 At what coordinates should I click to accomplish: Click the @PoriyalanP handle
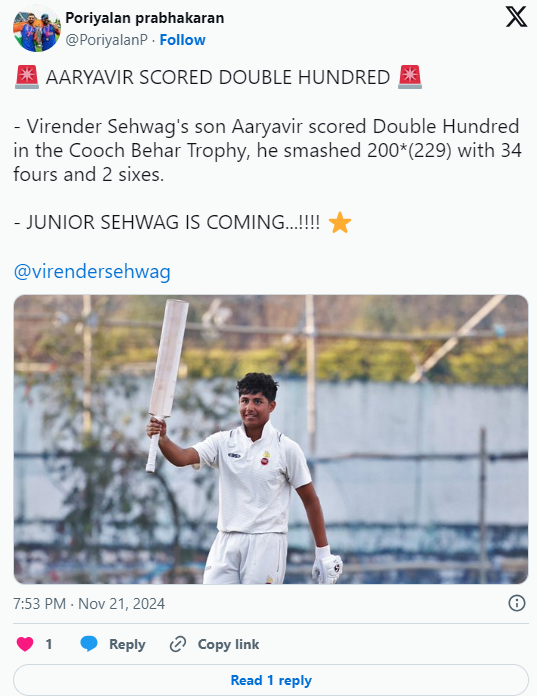point(107,40)
